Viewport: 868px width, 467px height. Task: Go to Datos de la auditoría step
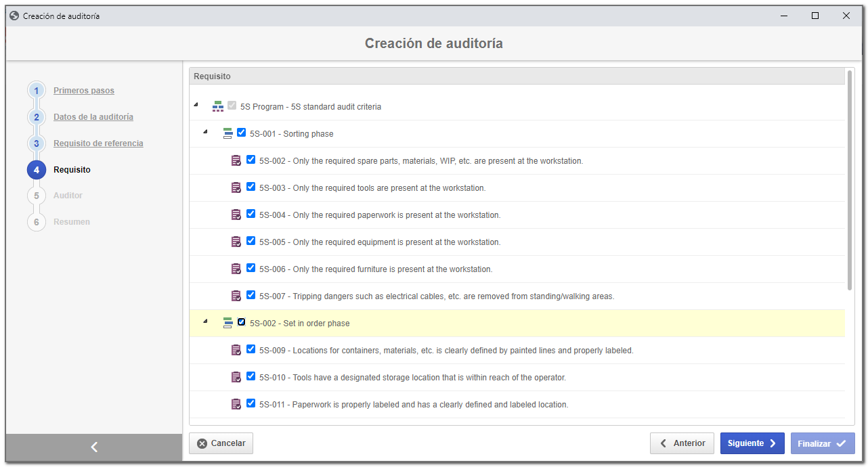(x=93, y=117)
